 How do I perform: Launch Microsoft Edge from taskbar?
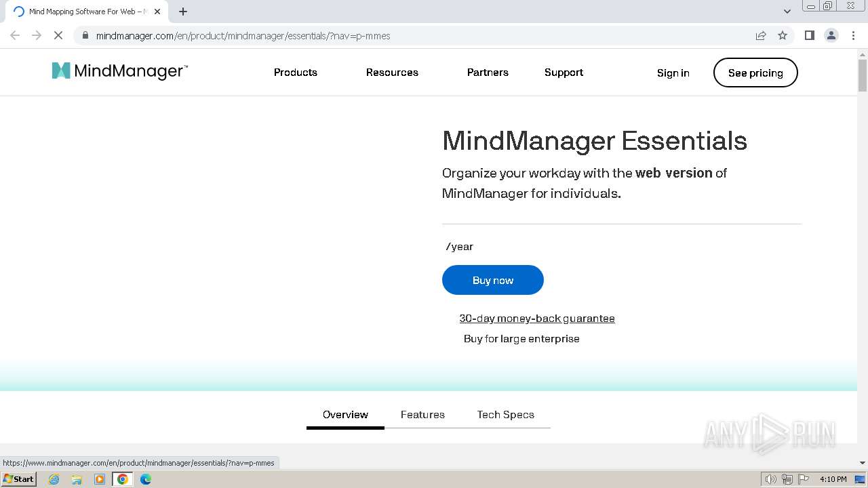146,479
